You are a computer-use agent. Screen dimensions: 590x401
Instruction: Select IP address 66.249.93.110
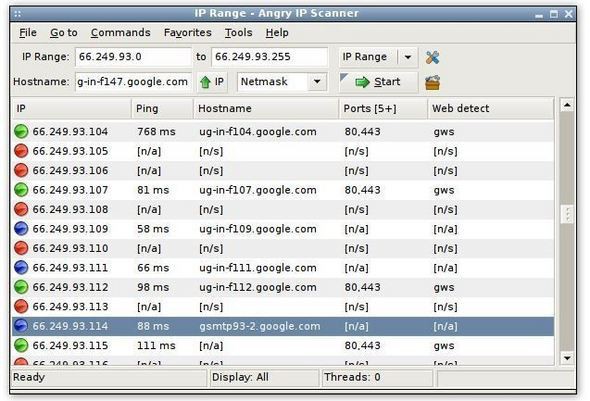[x=70, y=249]
